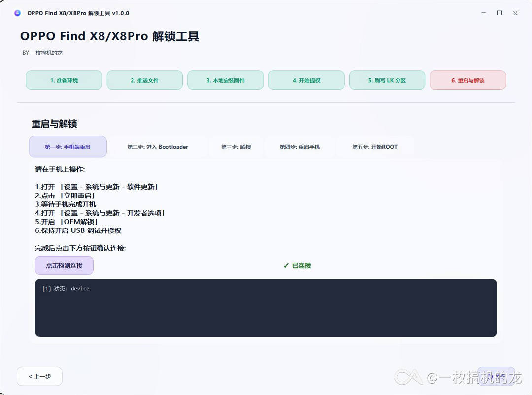Image resolution: width=532 pixels, height=395 pixels.
Task: Click the heading 重启与解锁
Action: (54, 124)
